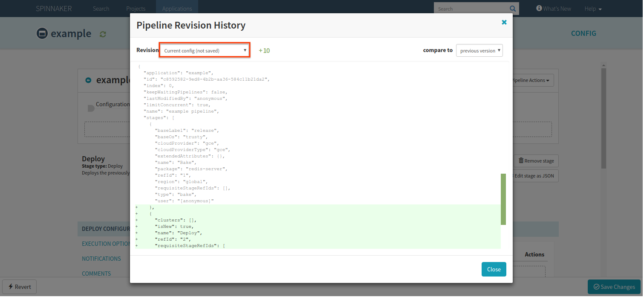This screenshot has height=297, width=644.
Task: Click the info icon beside What's New
Action: (x=539, y=8)
